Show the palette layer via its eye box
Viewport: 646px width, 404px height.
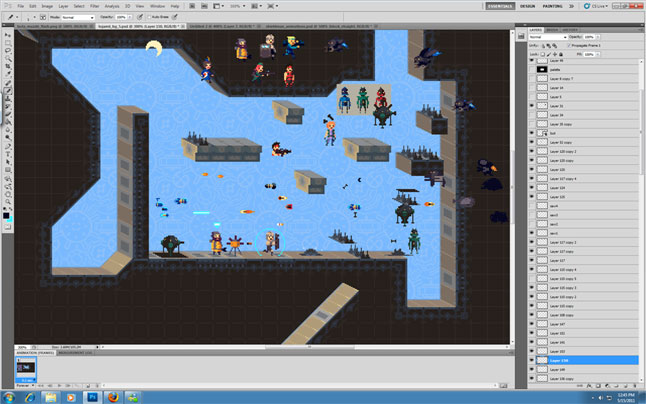pyautogui.click(x=531, y=70)
